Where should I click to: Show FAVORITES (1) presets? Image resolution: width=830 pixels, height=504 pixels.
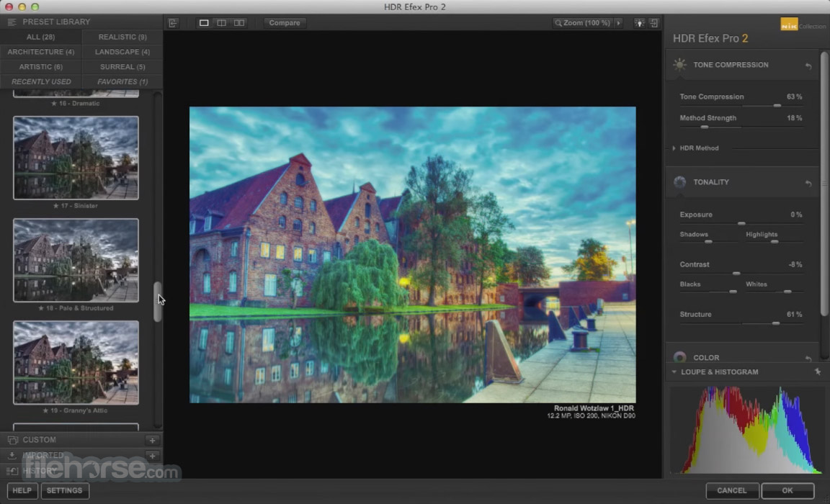coord(122,81)
